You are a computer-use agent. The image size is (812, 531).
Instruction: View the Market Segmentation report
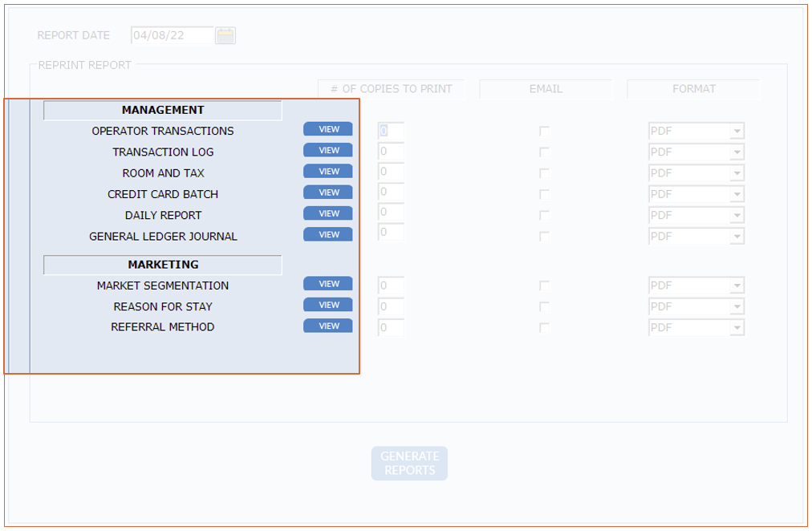[x=327, y=284]
